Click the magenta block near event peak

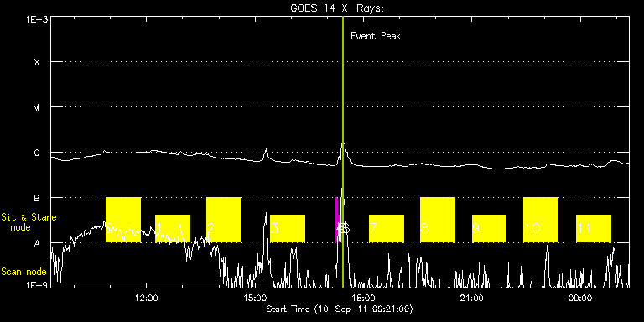pyautogui.click(x=338, y=220)
